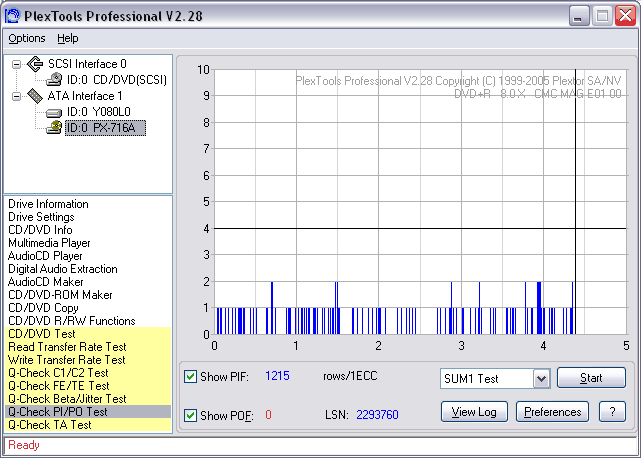Click the vertical position marker line in graph
Image resolution: width=641 pixels, height=458 pixels.
[575, 202]
